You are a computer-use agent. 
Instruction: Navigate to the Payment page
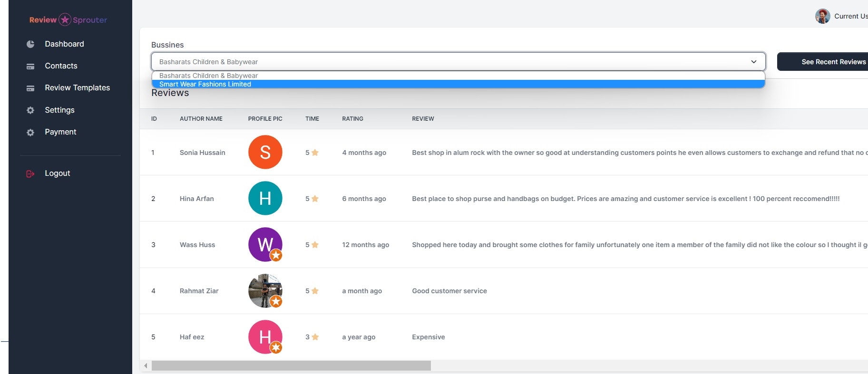pos(60,132)
